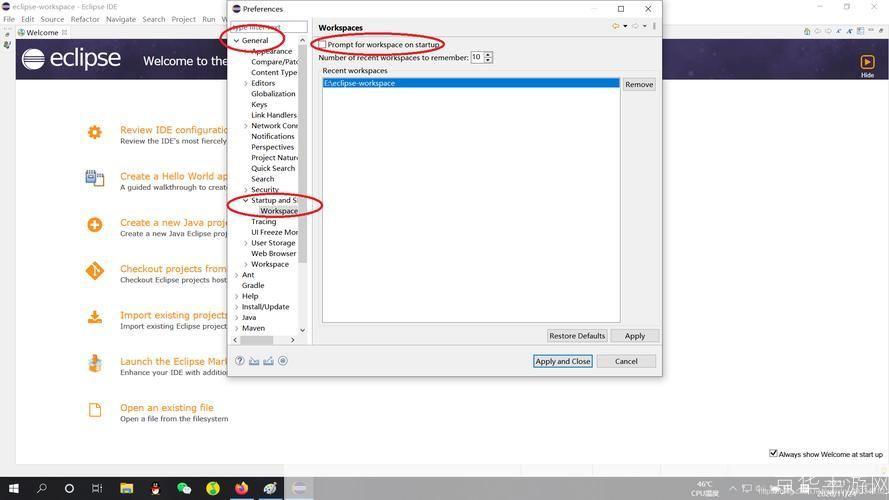Click the type filter text field
Image resolution: width=889 pixels, height=500 pixels.
pyautogui.click(x=269, y=27)
